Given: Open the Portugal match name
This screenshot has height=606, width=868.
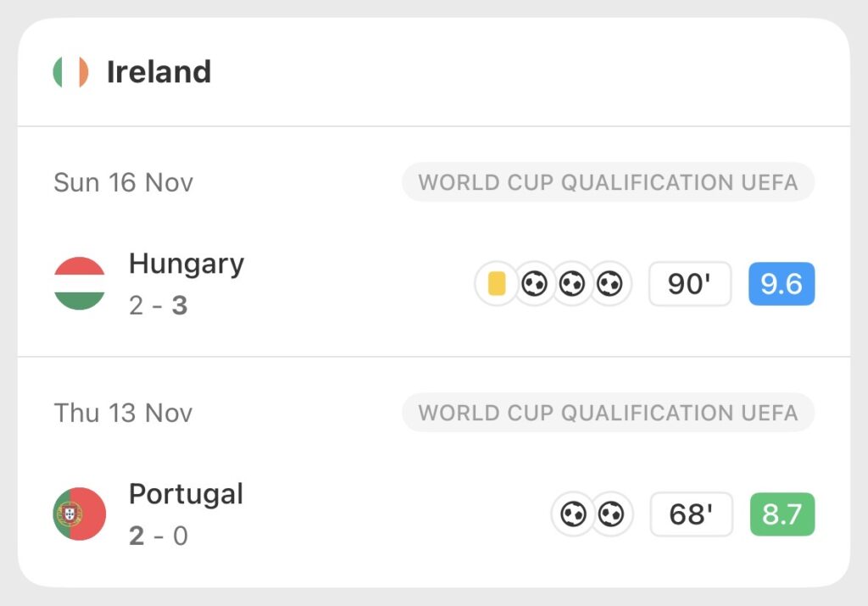Looking at the screenshot, I should [x=186, y=493].
